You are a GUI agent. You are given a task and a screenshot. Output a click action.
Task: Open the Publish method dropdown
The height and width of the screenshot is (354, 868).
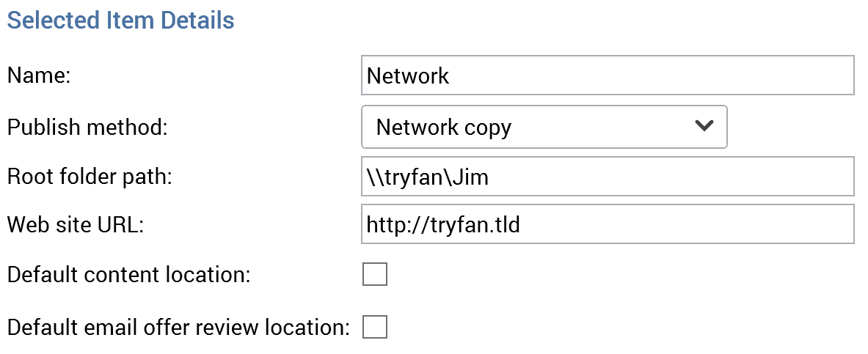[544, 127]
